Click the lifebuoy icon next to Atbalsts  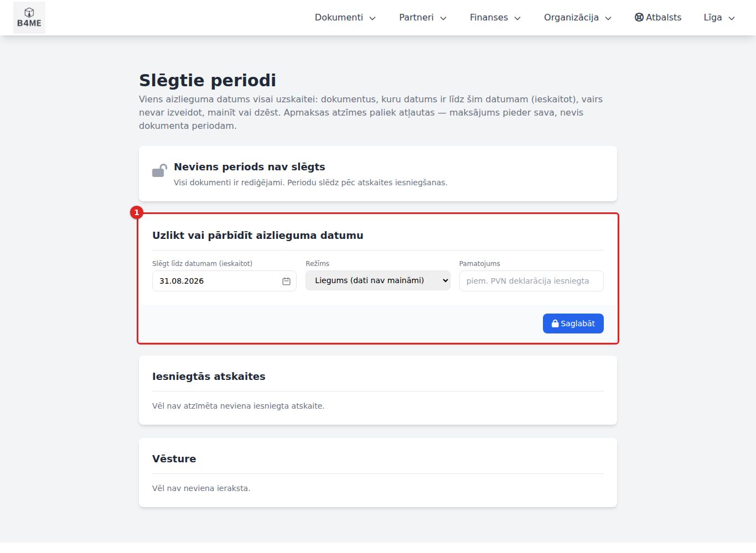tap(639, 17)
